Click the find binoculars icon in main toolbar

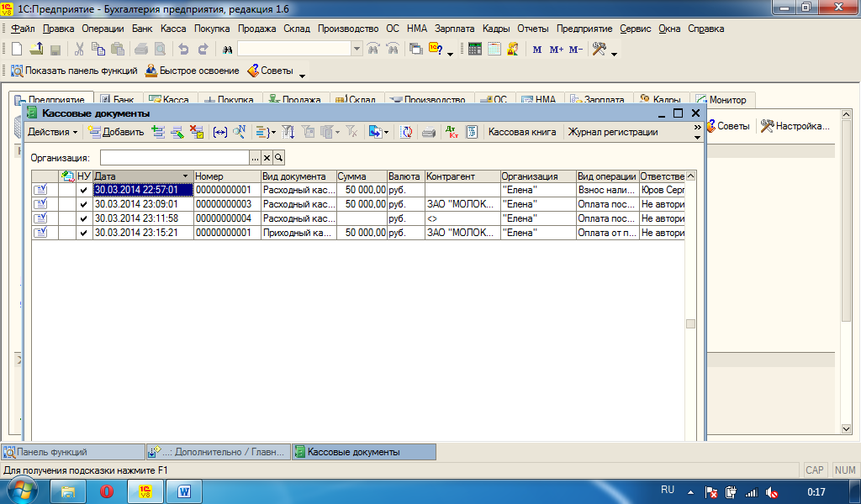click(227, 49)
